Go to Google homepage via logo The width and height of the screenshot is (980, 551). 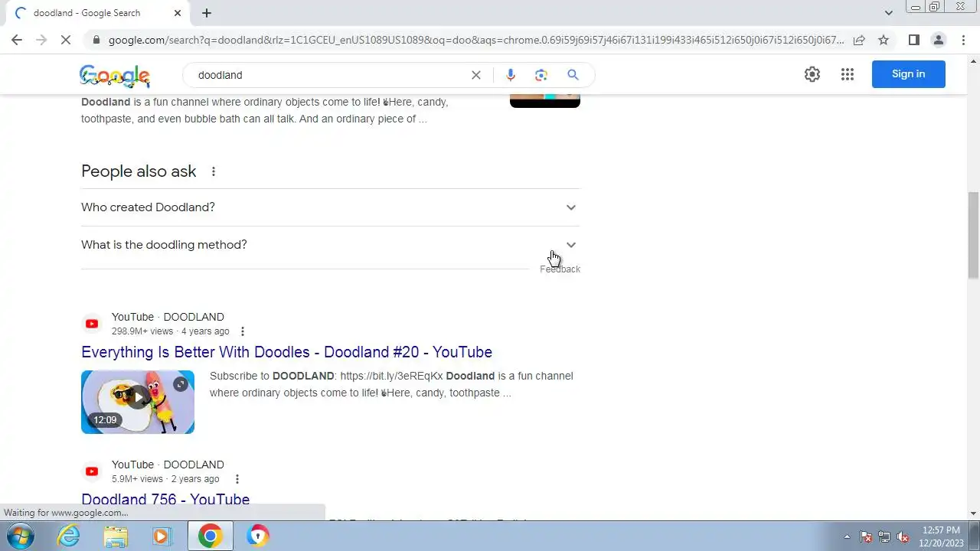coord(115,76)
